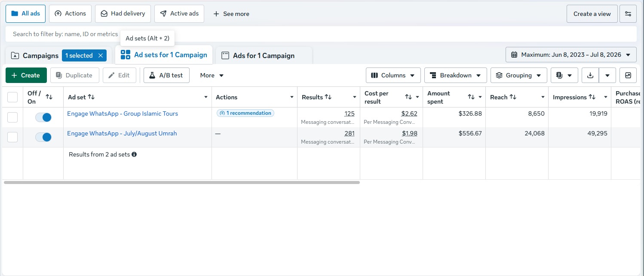Open the charts panel icon button
Image resolution: width=644 pixels, height=276 pixels.
tap(628, 75)
